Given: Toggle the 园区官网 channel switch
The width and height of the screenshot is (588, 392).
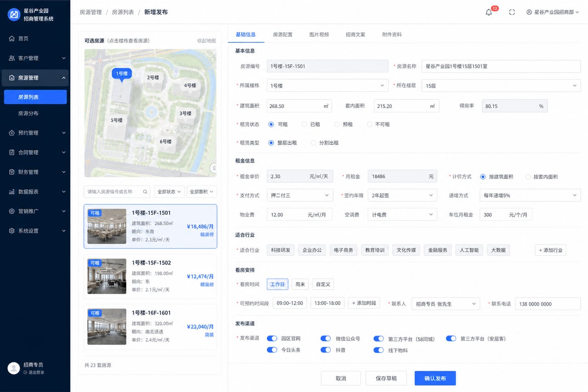Looking at the screenshot, I should [272, 339].
